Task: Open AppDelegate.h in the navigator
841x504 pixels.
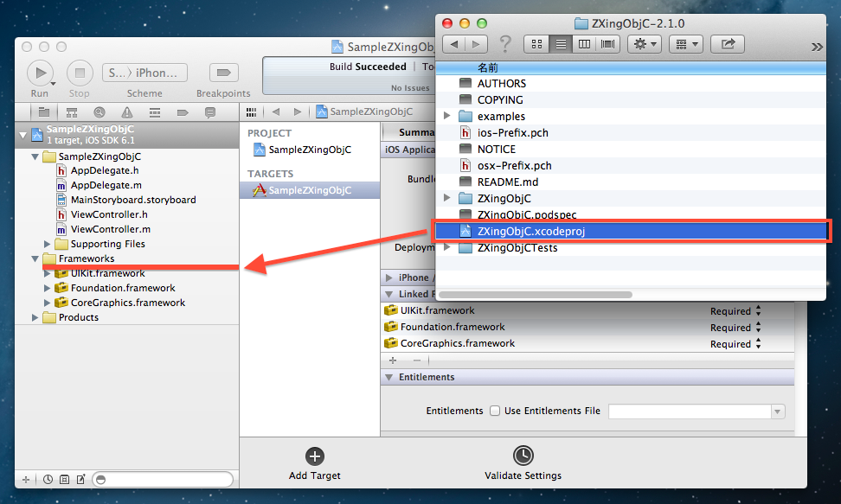Action: [x=105, y=170]
